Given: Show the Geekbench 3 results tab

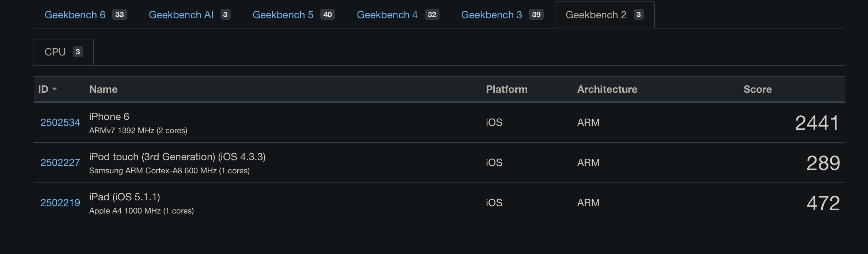Looking at the screenshot, I should click(502, 15).
